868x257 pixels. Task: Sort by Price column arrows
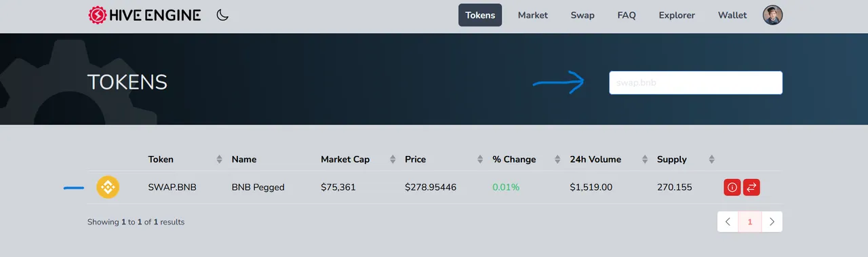pyautogui.click(x=481, y=159)
